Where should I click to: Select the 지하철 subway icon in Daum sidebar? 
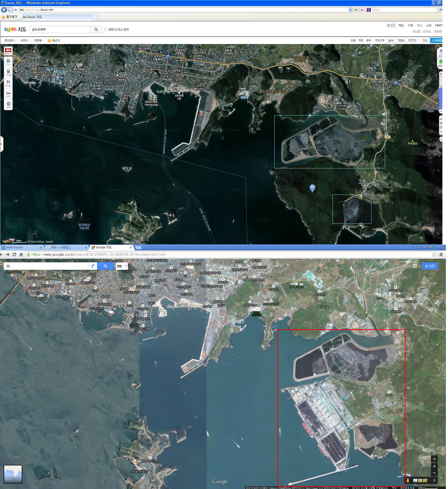pos(8,73)
